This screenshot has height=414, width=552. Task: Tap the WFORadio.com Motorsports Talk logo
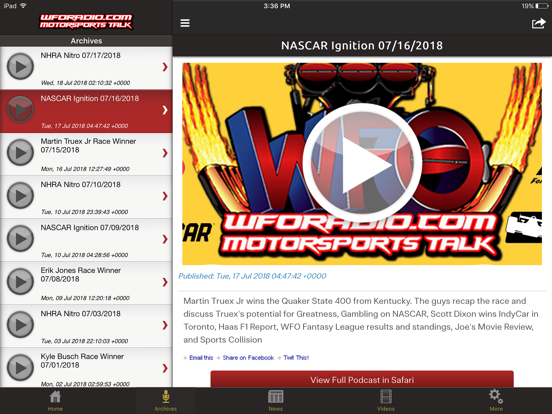point(86,21)
